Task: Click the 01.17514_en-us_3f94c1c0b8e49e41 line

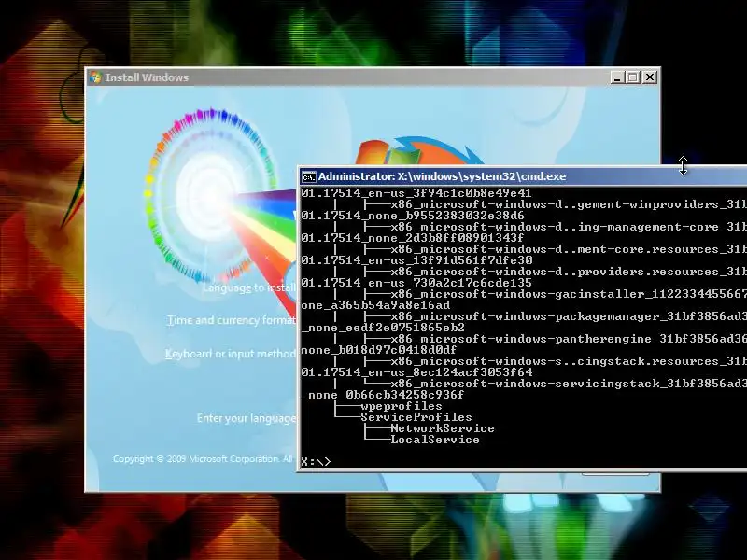Action: click(x=416, y=193)
